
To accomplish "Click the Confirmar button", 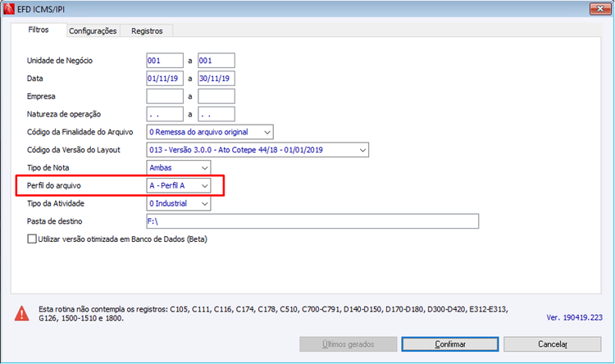I will point(450,344).
